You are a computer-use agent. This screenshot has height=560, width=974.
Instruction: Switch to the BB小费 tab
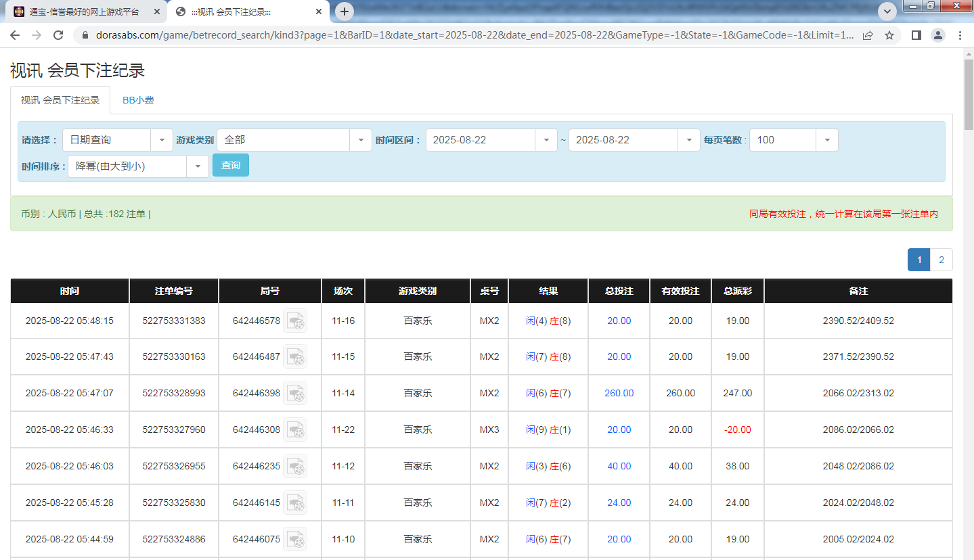tap(137, 99)
